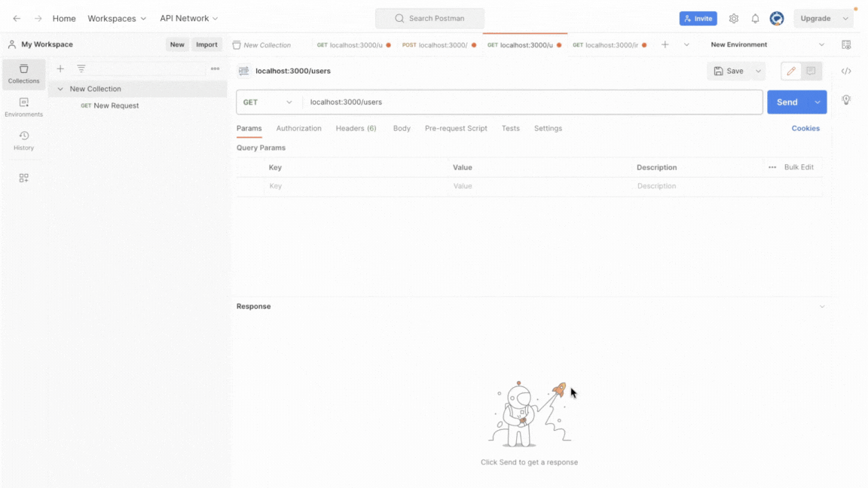
Task: Open the New Environment selector
Action: pos(767,45)
